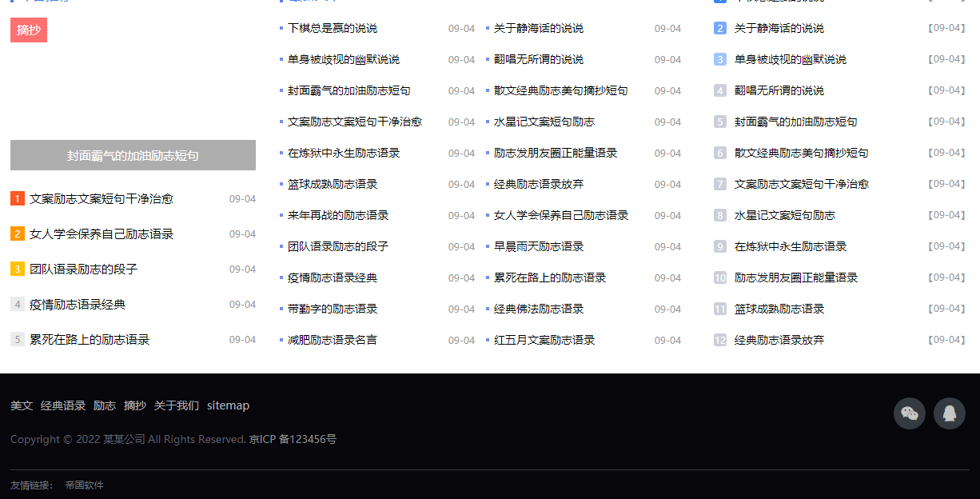Click the orange-red number 1 rank badge
Viewport: 980px width, 499px height.
pos(18,199)
